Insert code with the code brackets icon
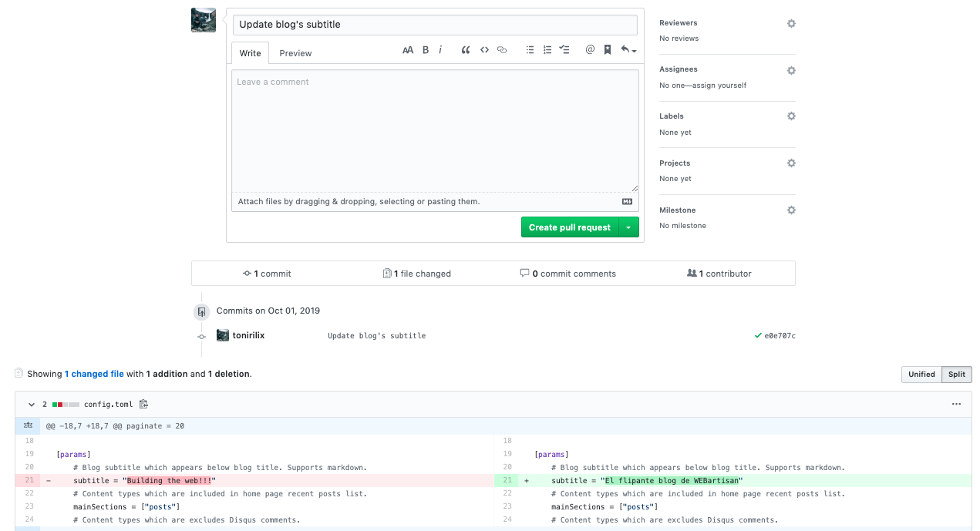 [x=484, y=50]
